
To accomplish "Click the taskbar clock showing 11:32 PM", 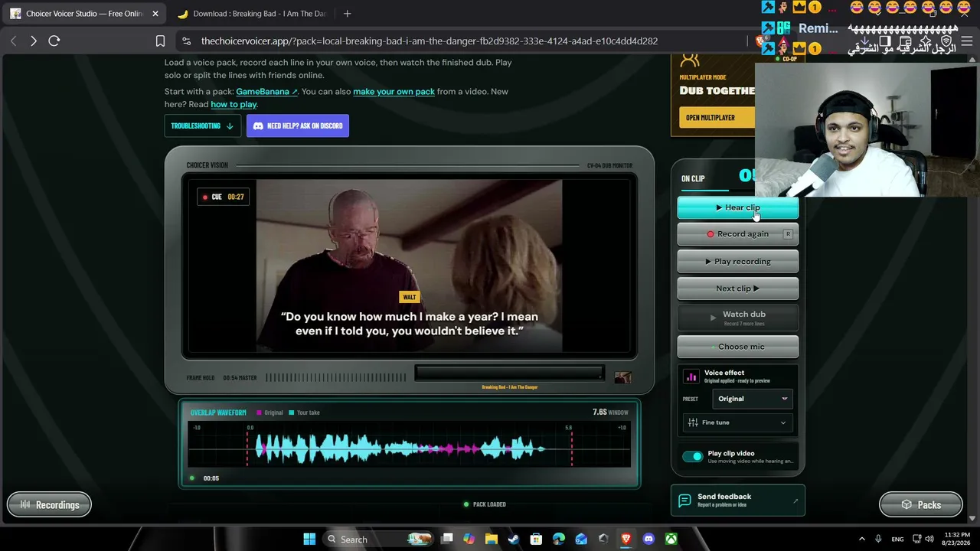I will click(x=957, y=540).
